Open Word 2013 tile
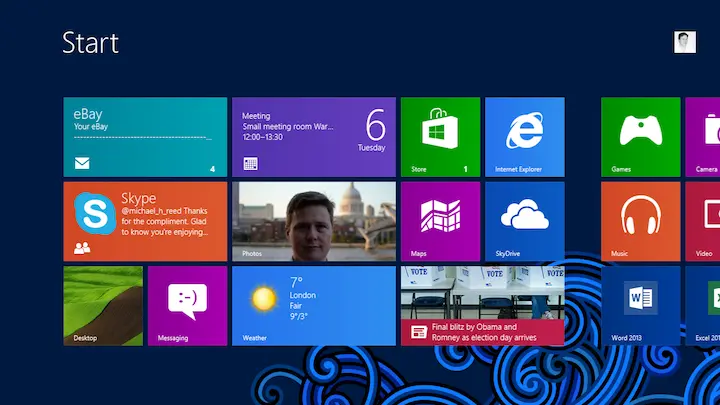 coord(640,305)
